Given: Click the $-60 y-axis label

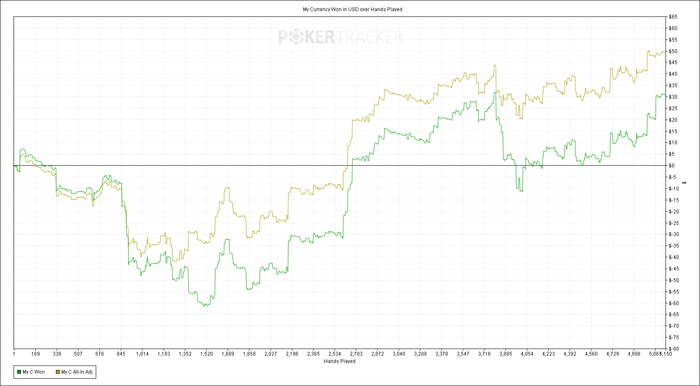Looking at the screenshot, I should tap(675, 303).
